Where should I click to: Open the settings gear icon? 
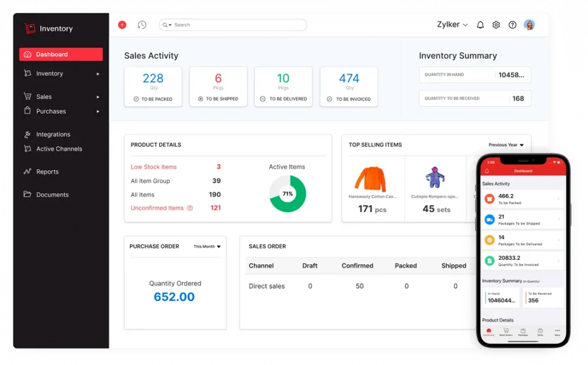click(x=496, y=25)
